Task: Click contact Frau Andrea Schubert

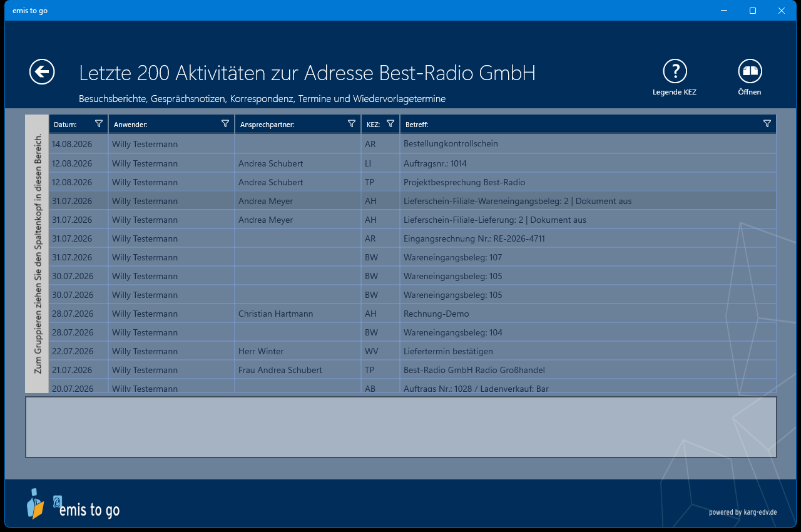Action: [280, 370]
